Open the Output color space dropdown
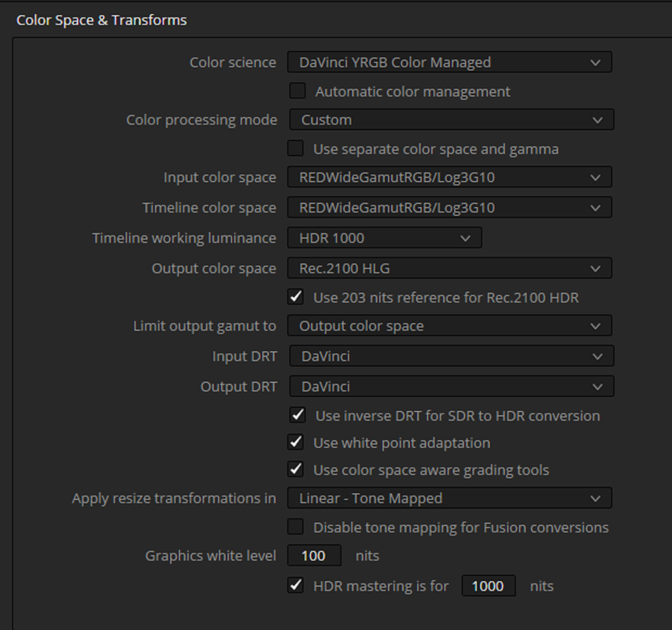 click(x=449, y=269)
